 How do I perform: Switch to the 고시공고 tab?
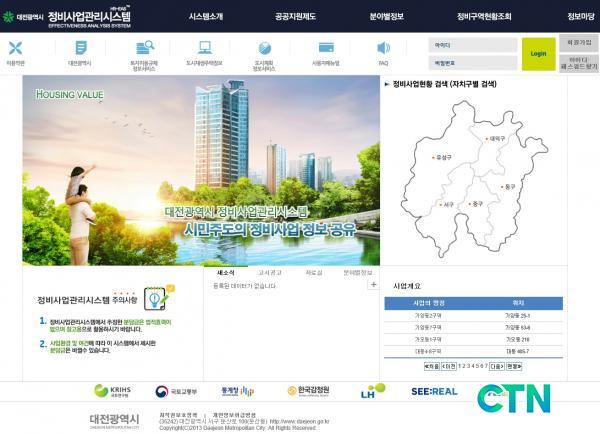[270, 272]
